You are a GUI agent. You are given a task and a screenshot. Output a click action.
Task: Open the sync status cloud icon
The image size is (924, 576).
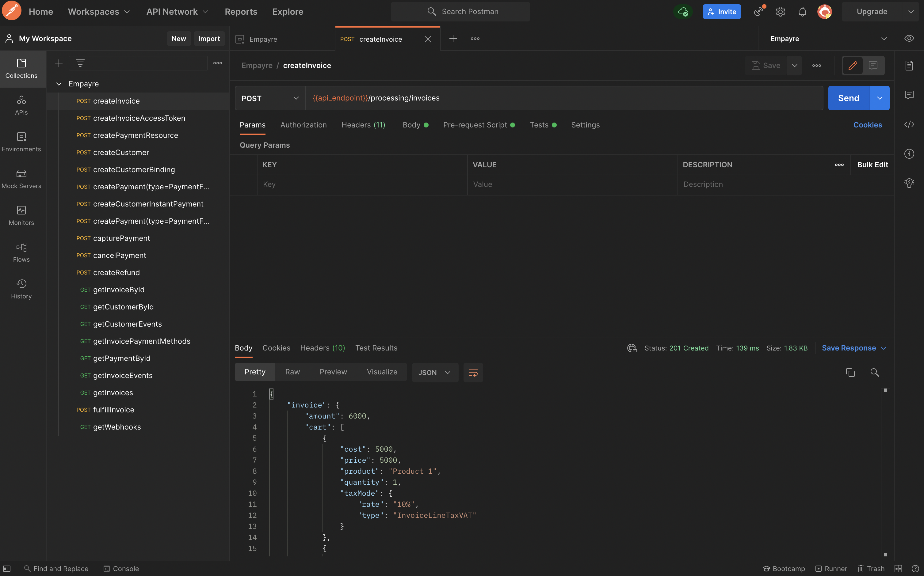pyautogui.click(x=683, y=11)
